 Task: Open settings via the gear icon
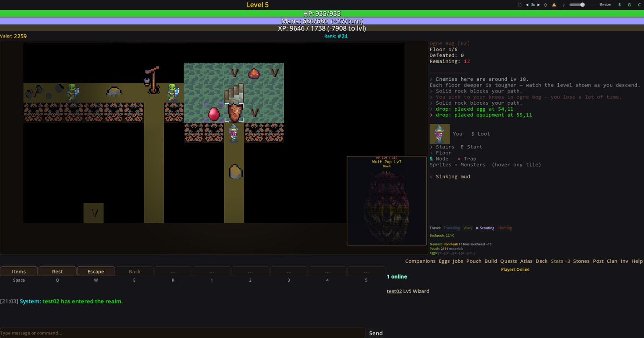[546, 5]
